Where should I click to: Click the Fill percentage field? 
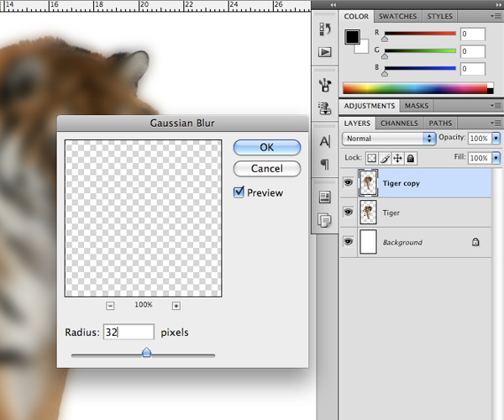(x=480, y=158)
